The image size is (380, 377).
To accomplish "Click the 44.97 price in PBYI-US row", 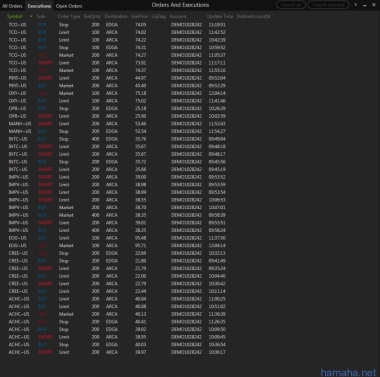I will (x=140, y=78).
